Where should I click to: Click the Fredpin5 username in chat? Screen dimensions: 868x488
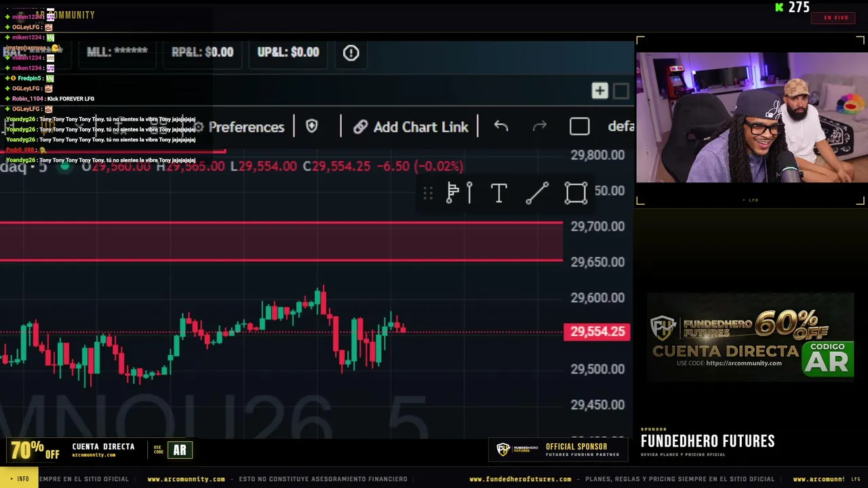pos(30,79)
